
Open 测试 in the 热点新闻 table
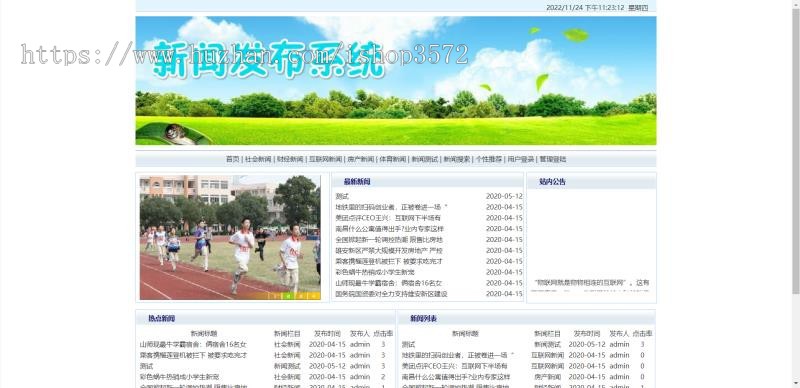(x=146, y=366)
